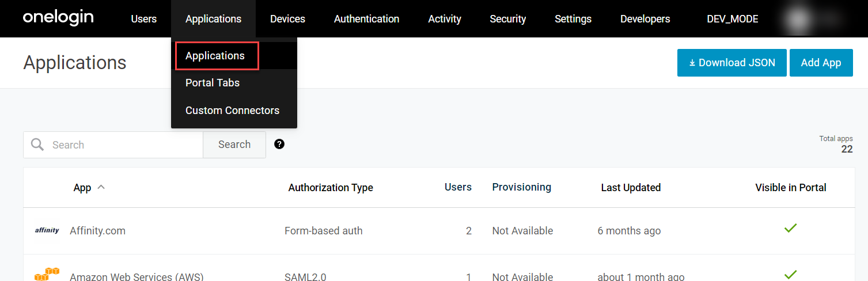
Task: Click the SAML2.0 authorization cell
Action: click(x=305, y=276)
